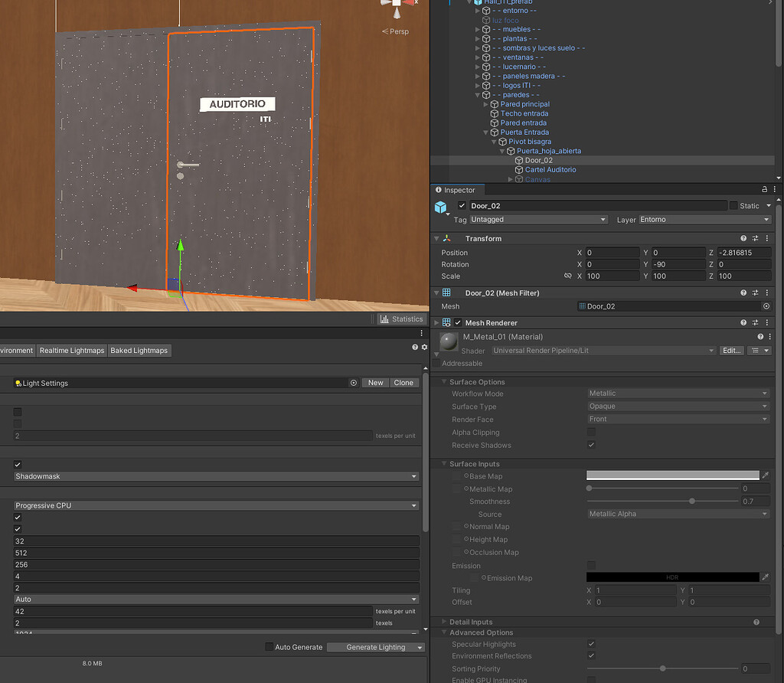
Task: Click the Inspector panel lock icon
Action: (764, 189)
